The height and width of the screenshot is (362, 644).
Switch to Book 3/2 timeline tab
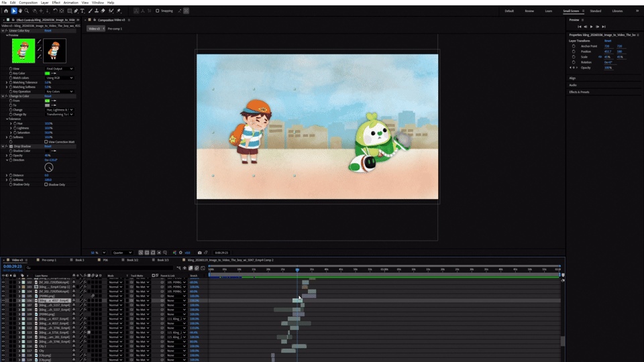point(132,260)
